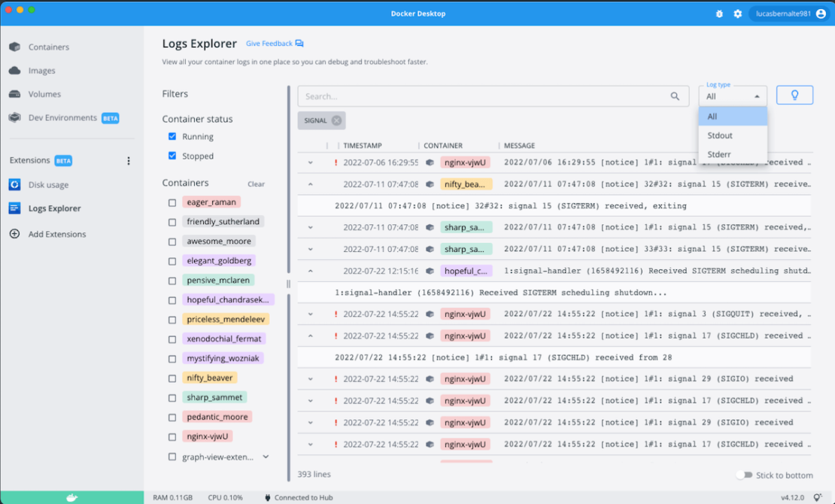Open the Extensions three-dot menu

pos(129,161)
